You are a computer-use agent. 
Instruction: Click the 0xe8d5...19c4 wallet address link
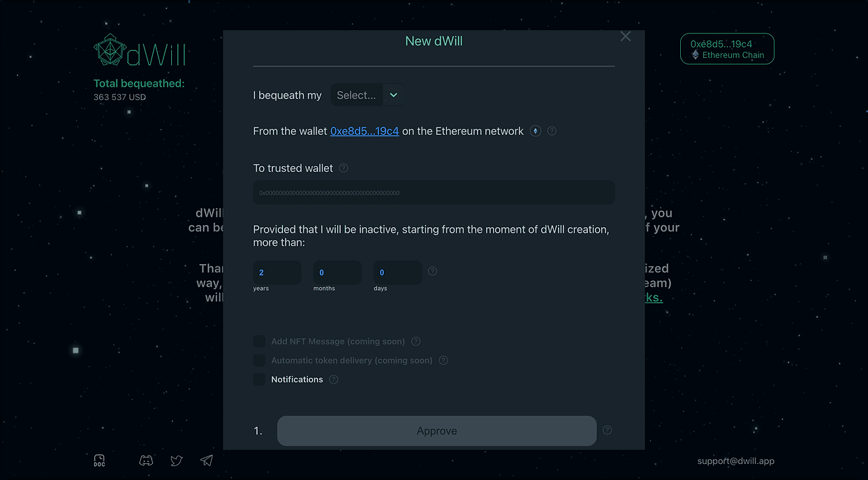(x=365, y=131)
